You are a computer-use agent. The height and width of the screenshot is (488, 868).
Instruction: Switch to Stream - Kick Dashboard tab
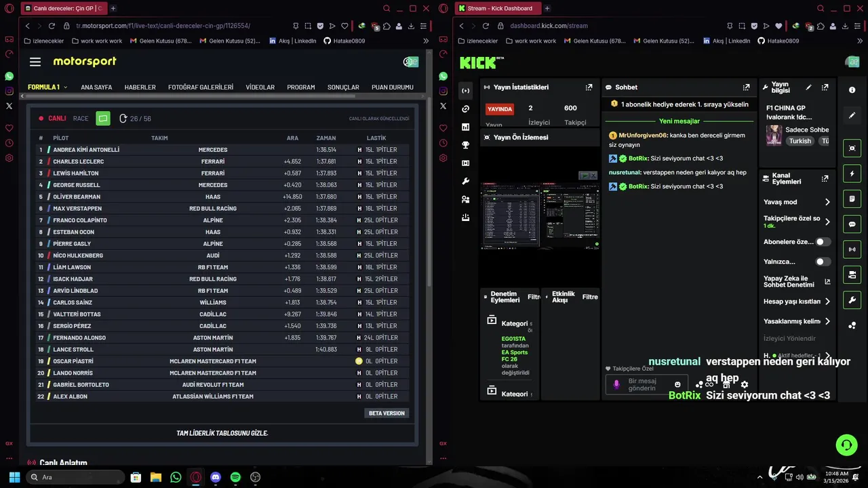click(497, 8)
